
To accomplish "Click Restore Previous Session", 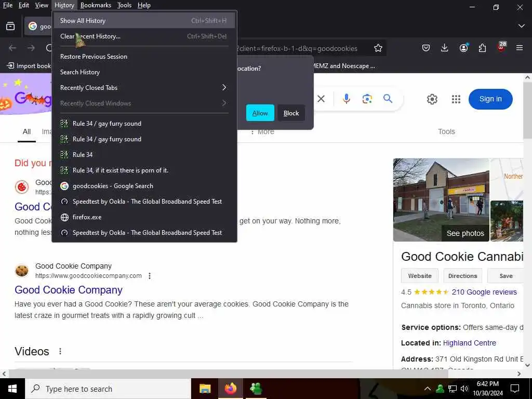I will (144, 57).
